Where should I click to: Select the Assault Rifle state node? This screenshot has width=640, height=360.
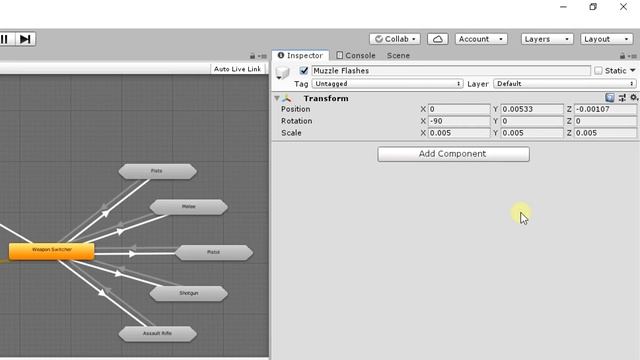(157, 334)
